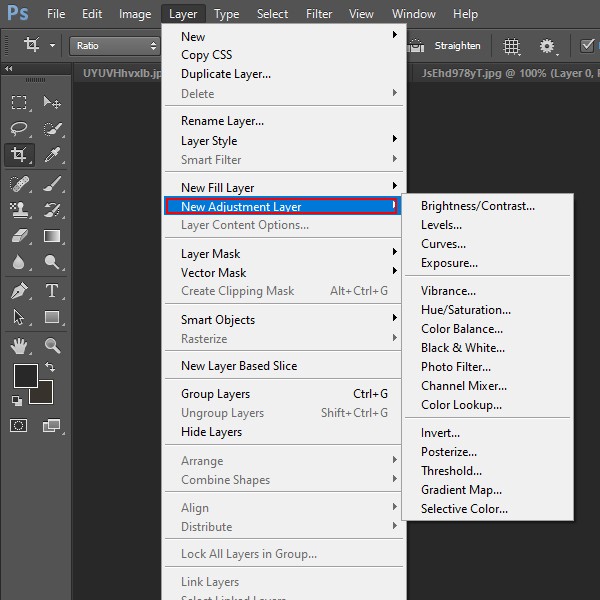This screenshot has height=600, width=600.
Task: Select the Brush tool
Action: pyautogui.click(x=52, y=184)
